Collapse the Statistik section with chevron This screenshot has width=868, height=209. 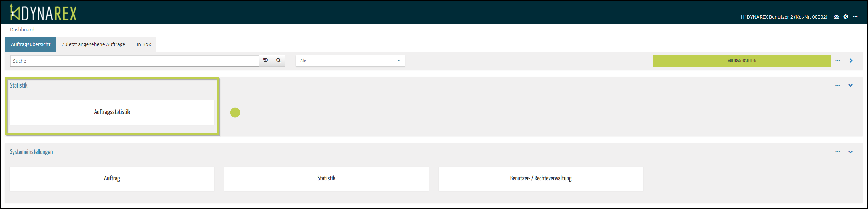850,85
